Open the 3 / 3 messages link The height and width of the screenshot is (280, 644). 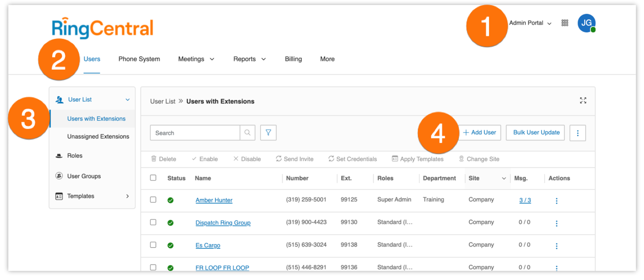pyautogui.click(x=525, y=200)
